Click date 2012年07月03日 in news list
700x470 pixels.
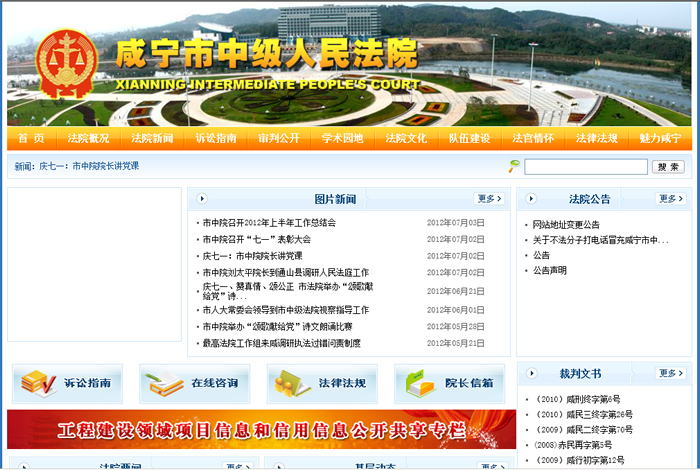(455, 223)
